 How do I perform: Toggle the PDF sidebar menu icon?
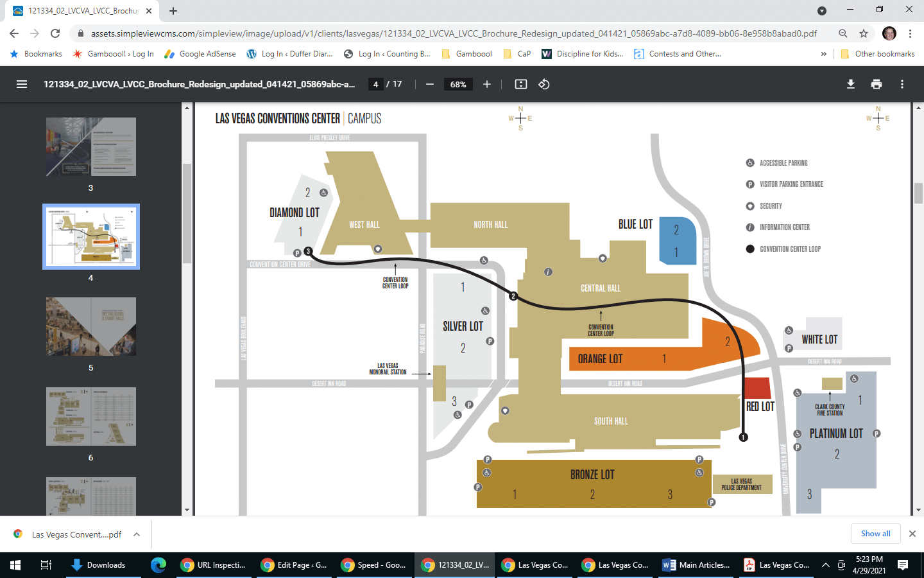(x=22, y=84)
